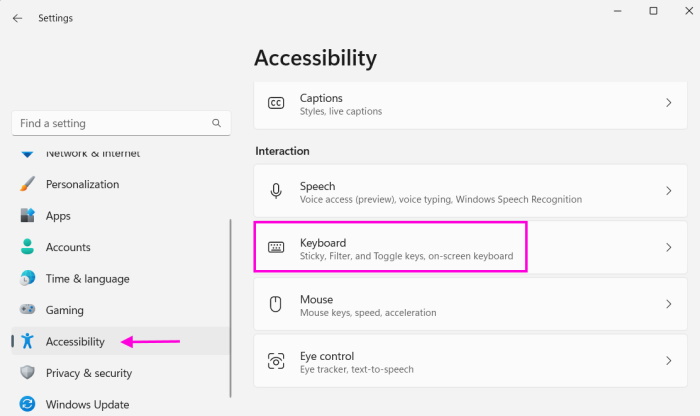The width and height of the screenshot is (700, 416).
Task: Expand the Captions settings chevron
Action: (x=668, y=104)
